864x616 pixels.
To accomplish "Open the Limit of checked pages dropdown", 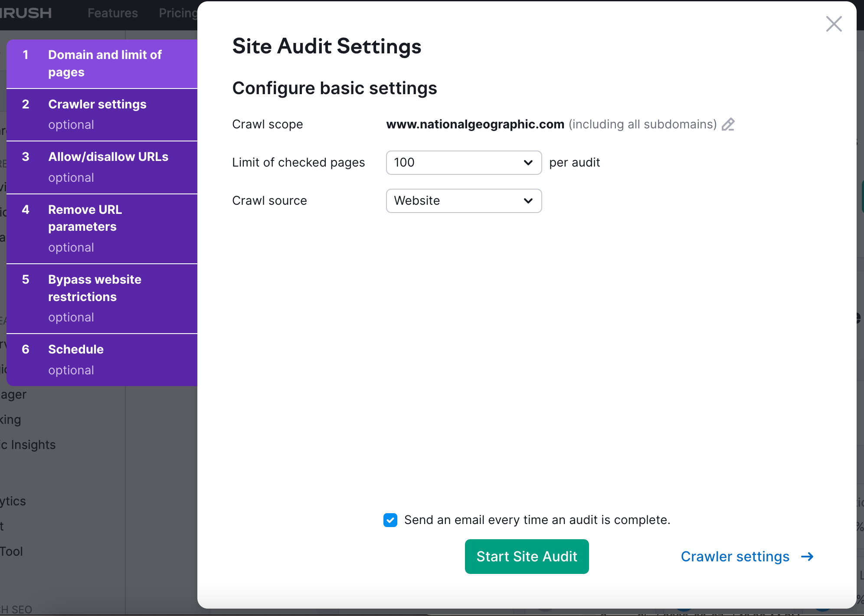I will click(464, 163).
